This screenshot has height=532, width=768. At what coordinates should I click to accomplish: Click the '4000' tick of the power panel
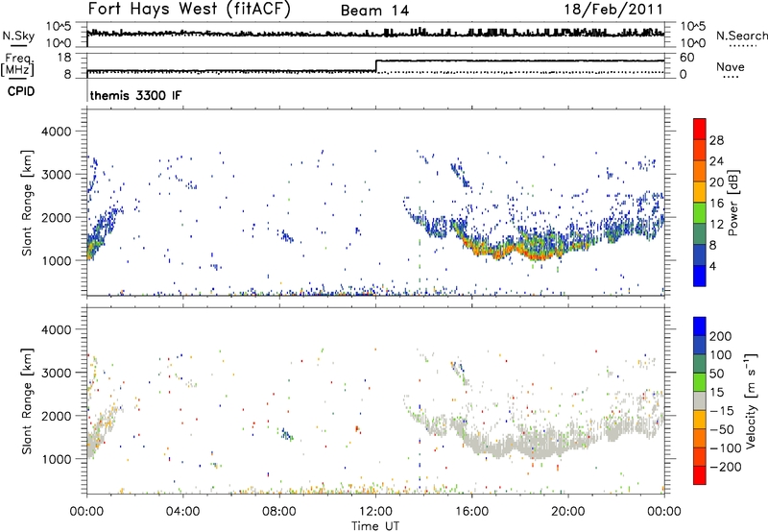(x=56, y=132)
